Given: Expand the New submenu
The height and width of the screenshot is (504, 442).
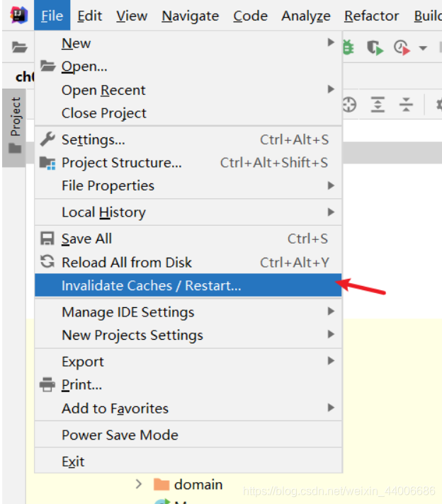Looking at the screenshot, I should tap(188, 43).
